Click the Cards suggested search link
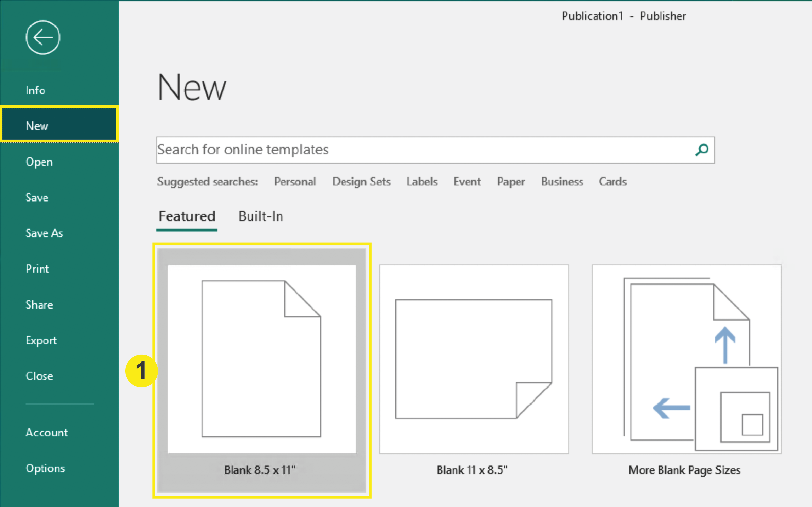Image resolution: width=812 pixels, height=507 pixels. click(612, 181)
